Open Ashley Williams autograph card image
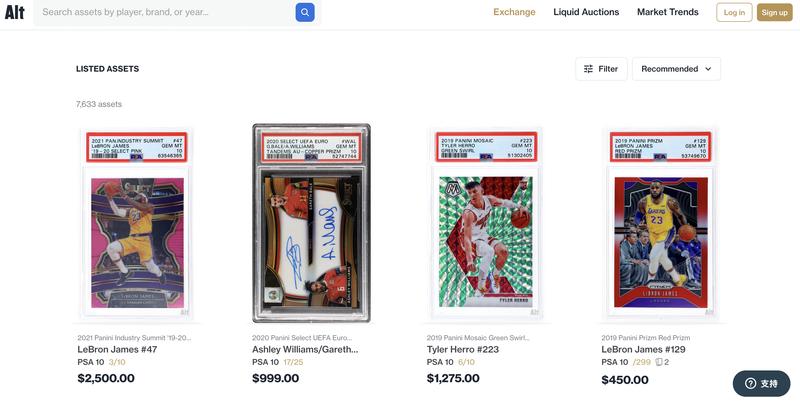The image size is (800, 404). [311, 224]
